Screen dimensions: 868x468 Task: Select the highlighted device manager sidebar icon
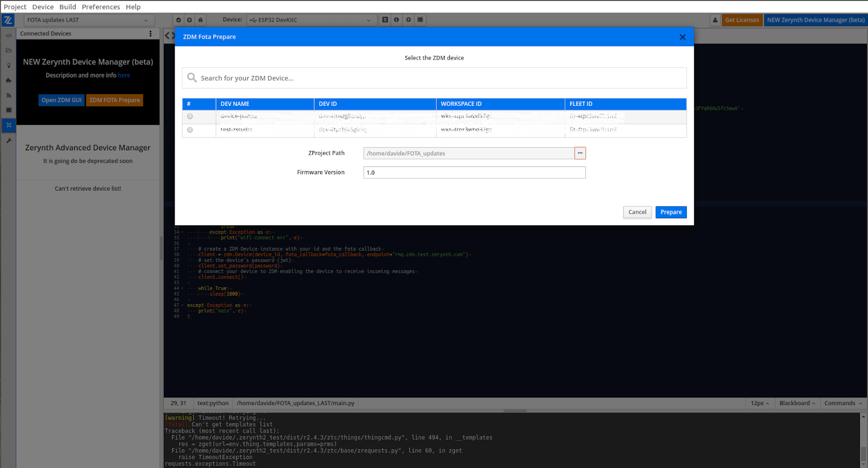coord(8,125)
